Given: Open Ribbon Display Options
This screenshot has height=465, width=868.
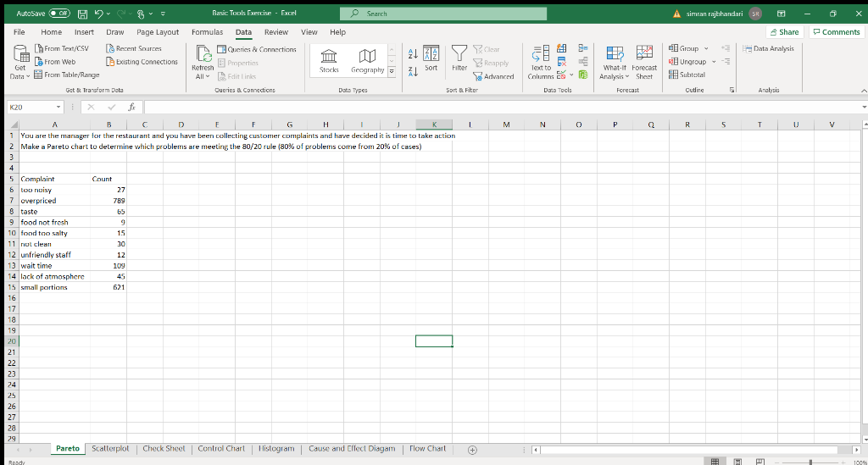Looking at the screenshot, I should click(781, 14).
